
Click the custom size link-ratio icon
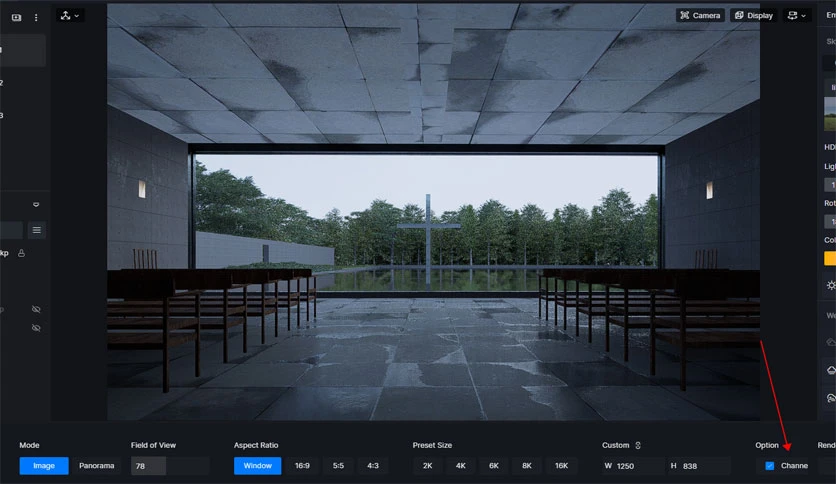pos(638,445)
